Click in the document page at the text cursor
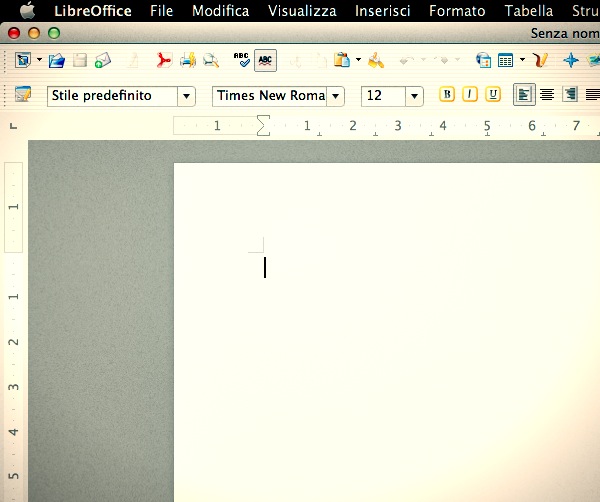This screenshot has height=502, width=600. point(265,267)
